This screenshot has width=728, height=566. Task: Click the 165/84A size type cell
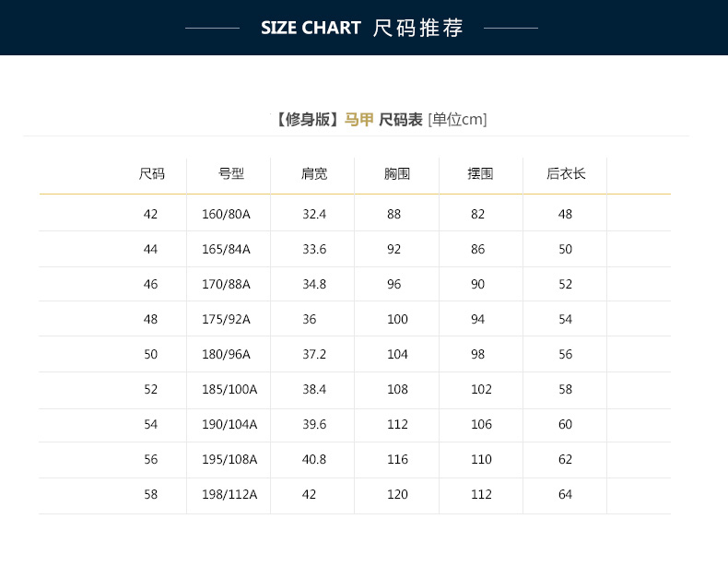coord(226,249)
